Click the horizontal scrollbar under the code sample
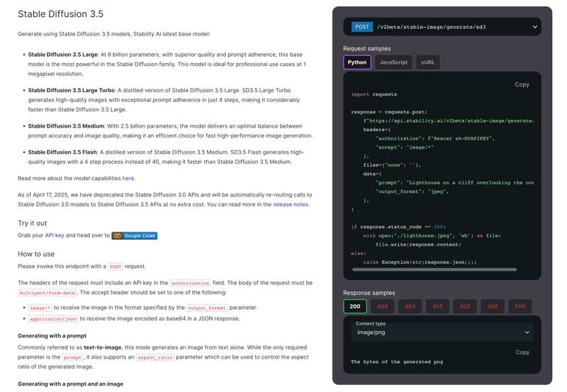 coord(434,269)
